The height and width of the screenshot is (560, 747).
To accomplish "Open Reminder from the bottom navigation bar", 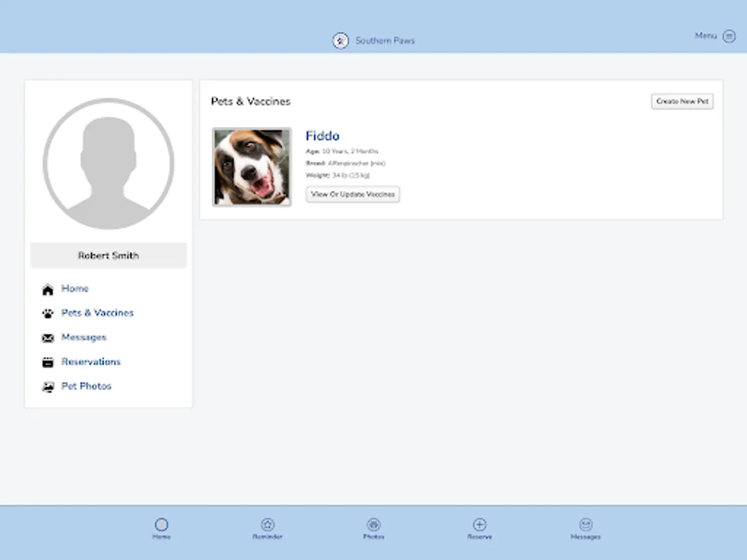I will click(x=267, y=525).
